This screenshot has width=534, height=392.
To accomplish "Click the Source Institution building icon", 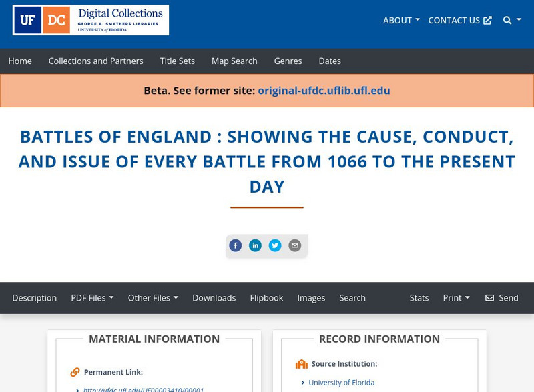I will (302, 364).
